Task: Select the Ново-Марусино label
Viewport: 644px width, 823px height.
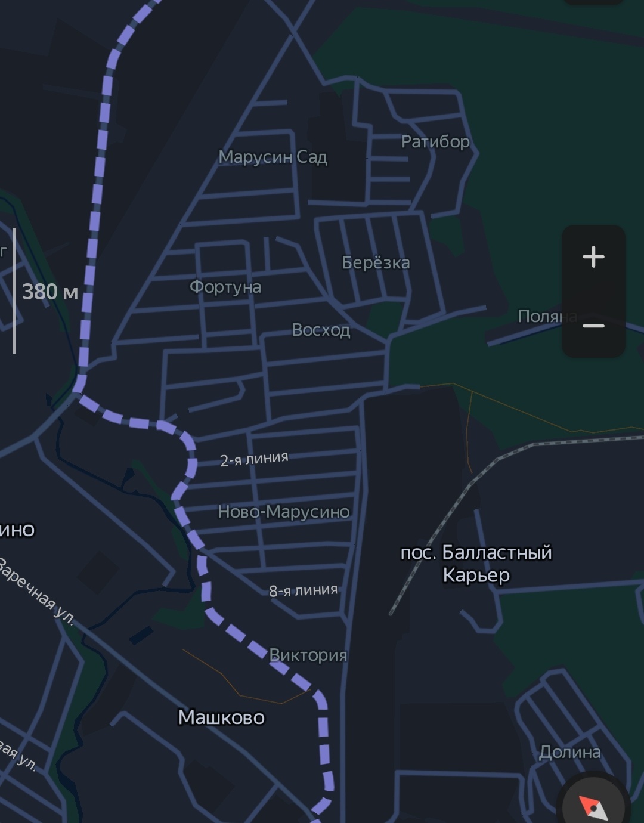Action: [284, 512]
